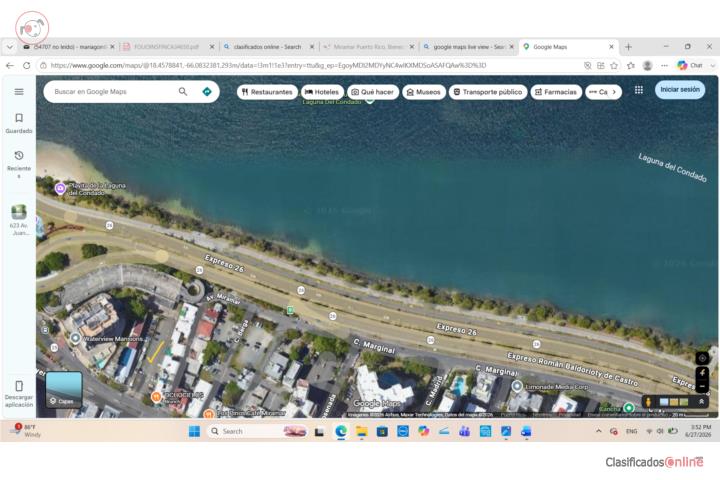This screenshot has width=720, height=480.
Task: Click the Iniciar sesión button
Action: click(680, 90)
